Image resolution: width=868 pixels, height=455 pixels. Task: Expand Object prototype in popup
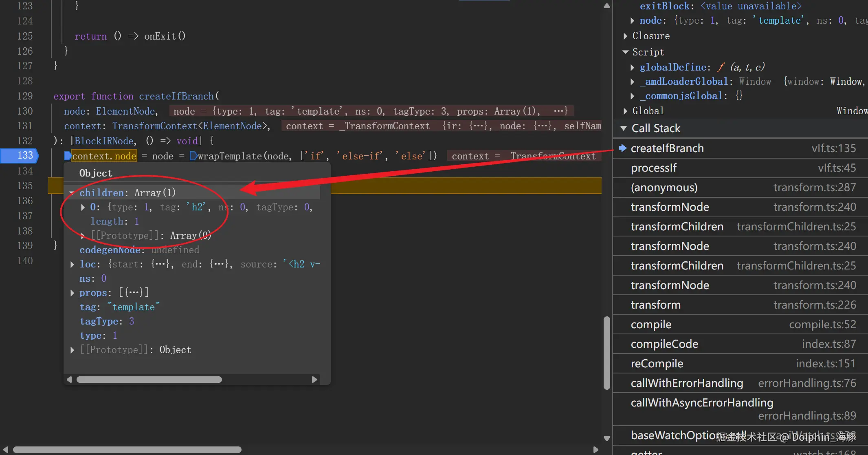tap(72, 350)
